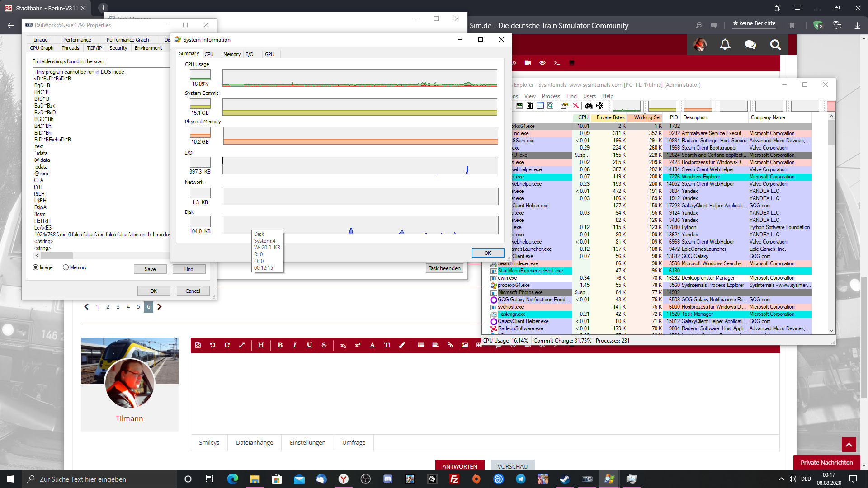868x488 pixels.
Task: Open the Process menu in Process Explorer
Action: 551,96
